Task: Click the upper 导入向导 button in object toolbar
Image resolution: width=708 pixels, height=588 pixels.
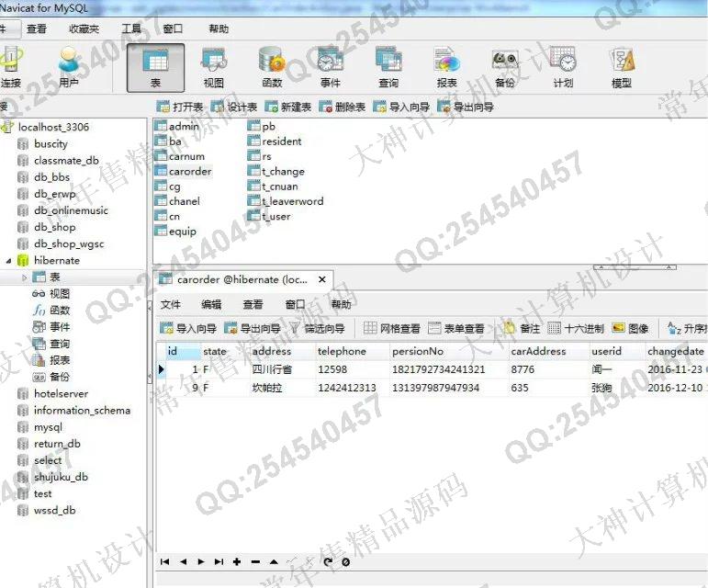Action: pyautogui.click(x=401, y=107)
